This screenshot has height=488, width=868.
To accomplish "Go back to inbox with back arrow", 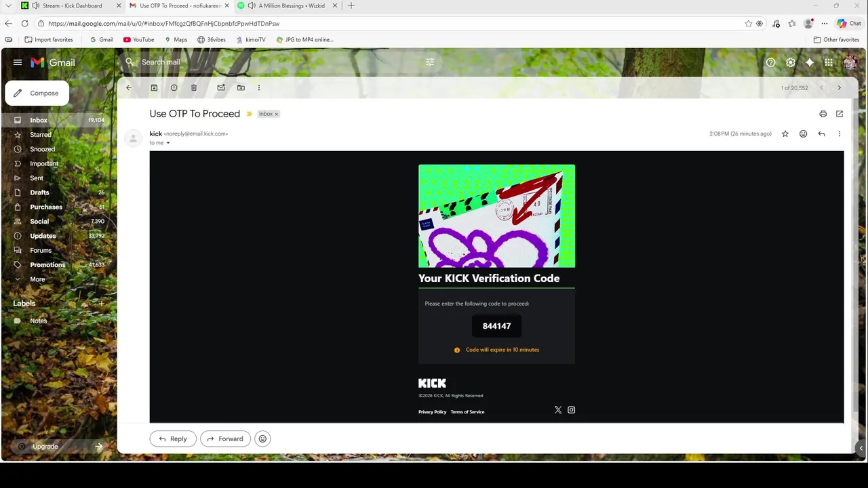I will (x=129, y=87).
